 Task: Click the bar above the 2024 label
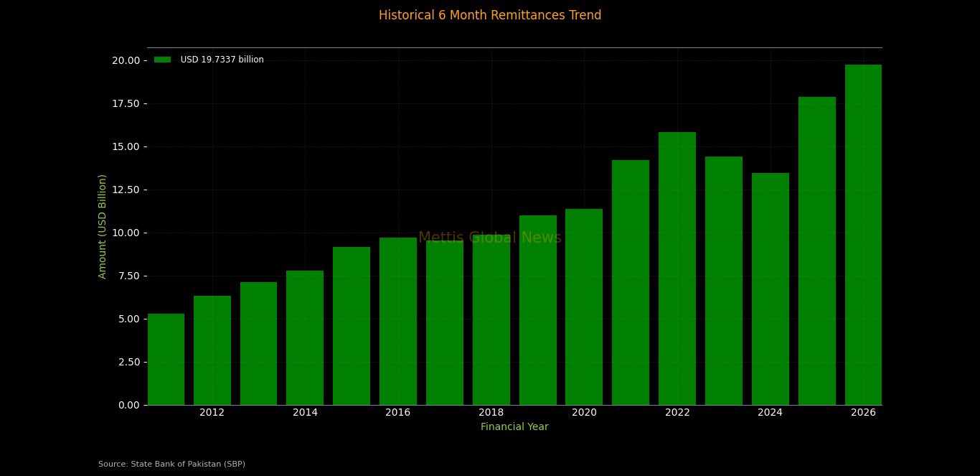click(770, 289)
